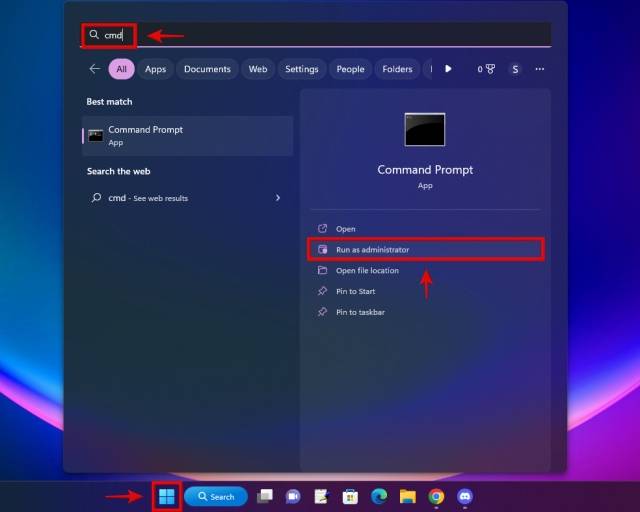Click the back arrow in search panel

tap(95, 69)
